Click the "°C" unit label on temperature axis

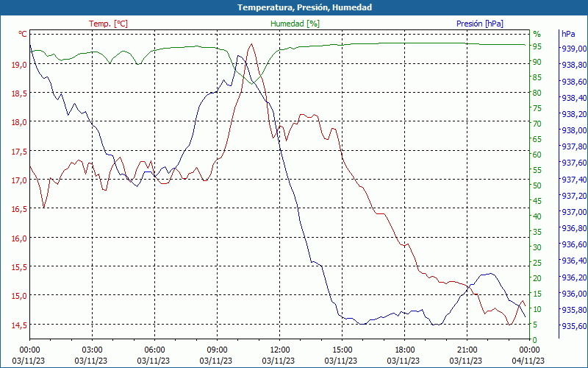coord(23,34)
